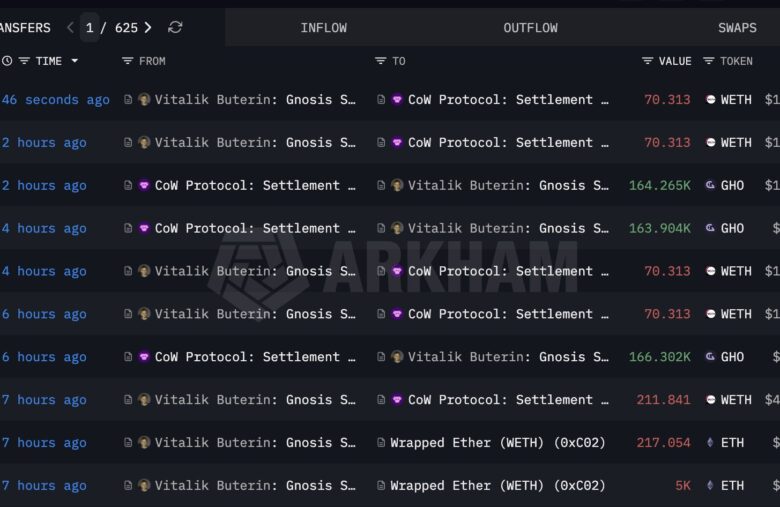
Task: Go to previous transfers page arrow
Action: coord(70,27)
